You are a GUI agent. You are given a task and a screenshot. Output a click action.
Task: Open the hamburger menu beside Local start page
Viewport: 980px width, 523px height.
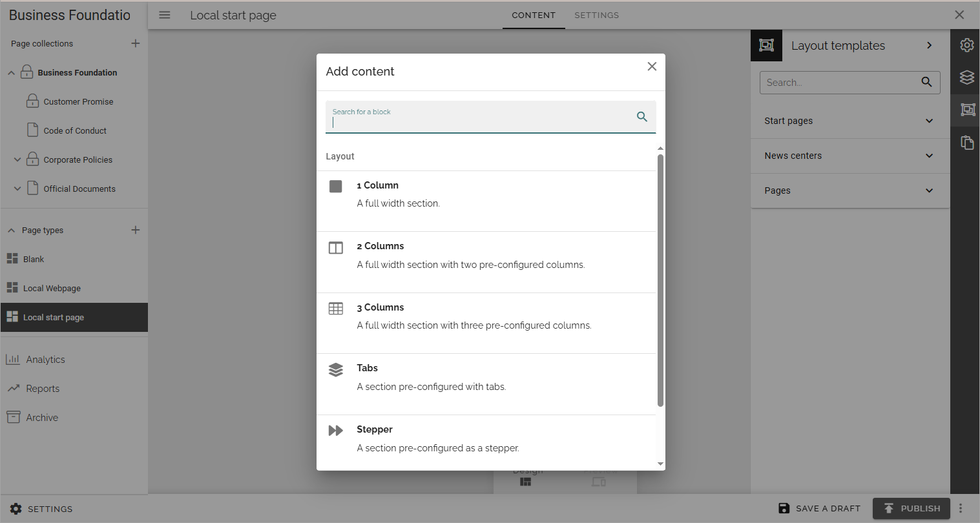tap(165, 15)
